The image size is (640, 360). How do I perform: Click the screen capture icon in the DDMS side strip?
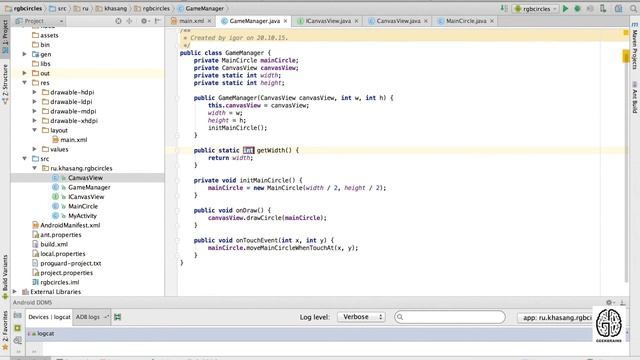[18, 316]
